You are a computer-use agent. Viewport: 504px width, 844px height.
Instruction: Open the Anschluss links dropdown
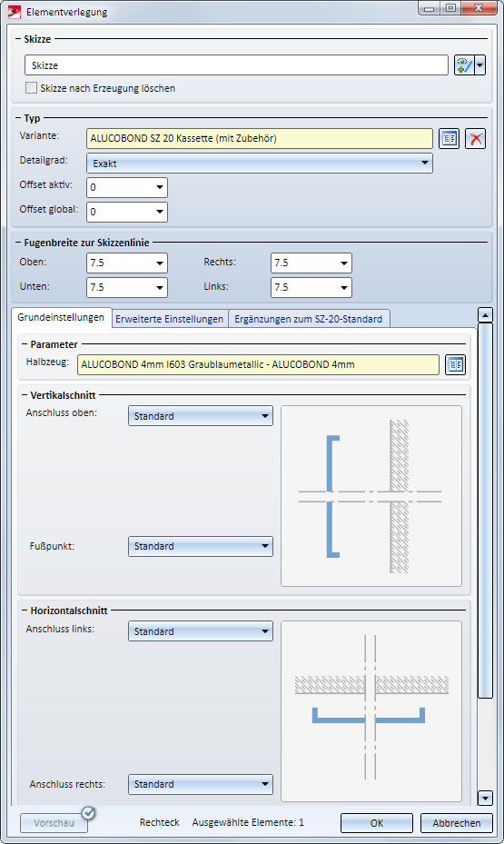201,631
